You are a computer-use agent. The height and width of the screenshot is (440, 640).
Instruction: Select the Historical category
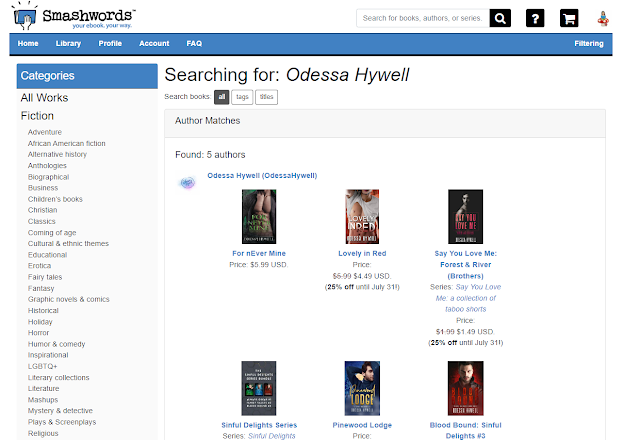pyautogui.click(x=43, y=311)
